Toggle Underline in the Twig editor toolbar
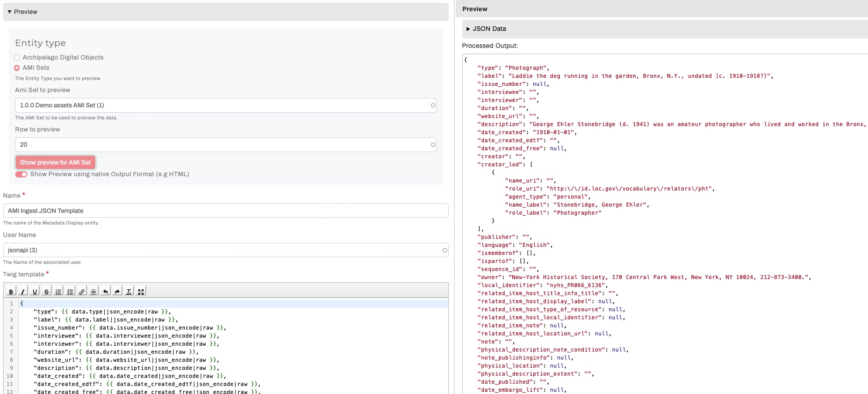 pyautogui.click(x=35, y=292)
